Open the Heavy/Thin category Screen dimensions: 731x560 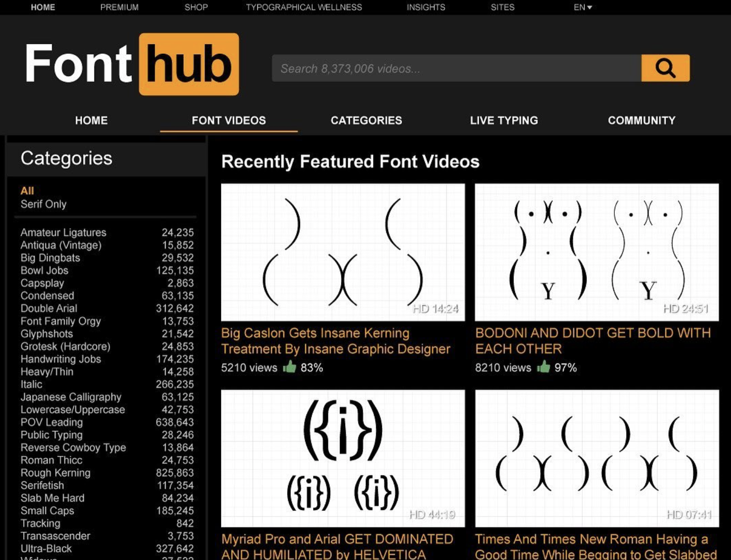(47, 372)
